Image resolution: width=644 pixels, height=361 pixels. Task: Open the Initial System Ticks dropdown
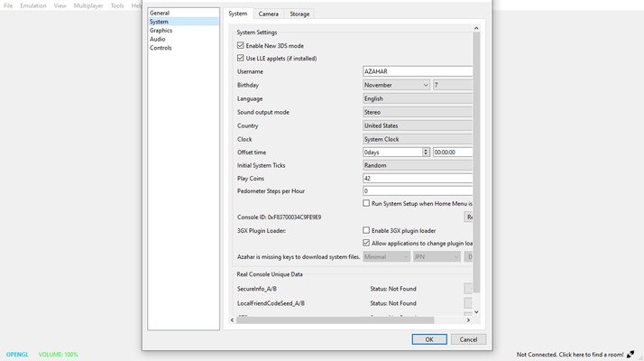point(418,165)
